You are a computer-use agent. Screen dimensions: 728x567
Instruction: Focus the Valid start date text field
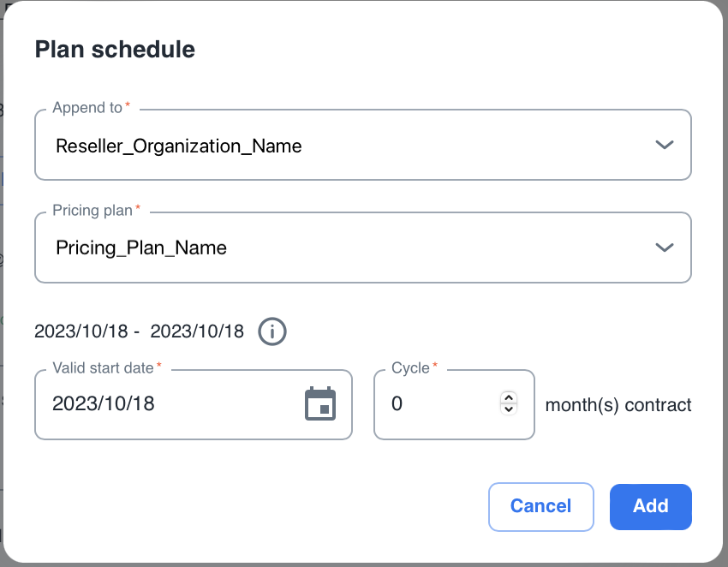coord(163,404)
